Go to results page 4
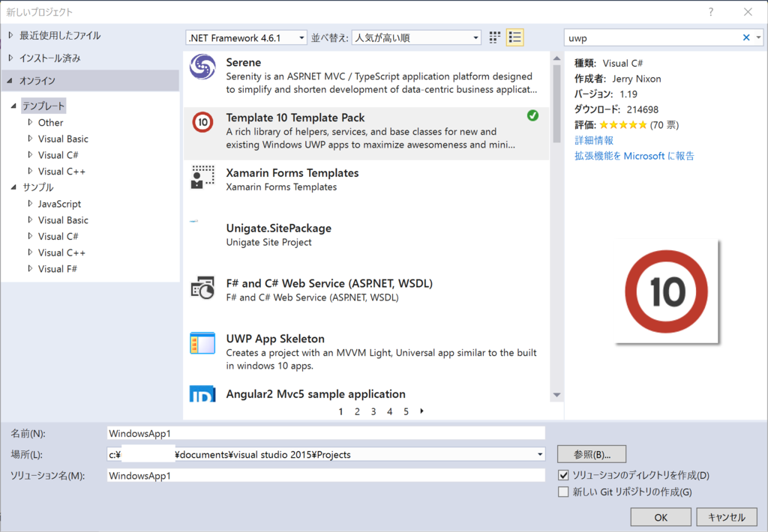Image resolution: width=768 pixels, height=532 pixels. [x=389, y=411]
